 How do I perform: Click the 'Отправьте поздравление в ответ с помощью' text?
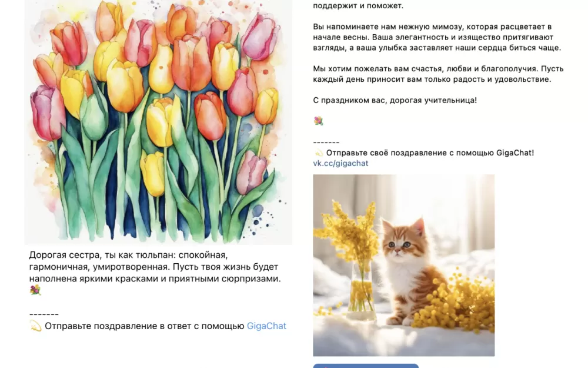coord(145,326)
